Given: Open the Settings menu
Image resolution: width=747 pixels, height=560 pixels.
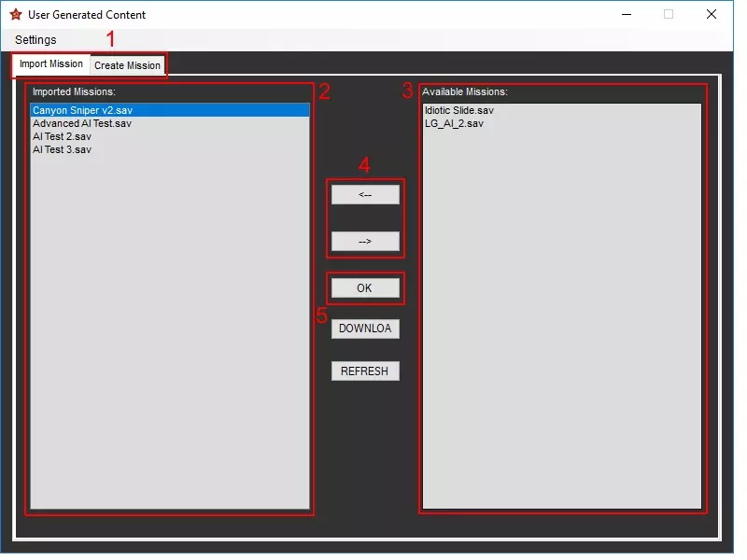Looking at the screenshot, I should click(x=36, y=40).
